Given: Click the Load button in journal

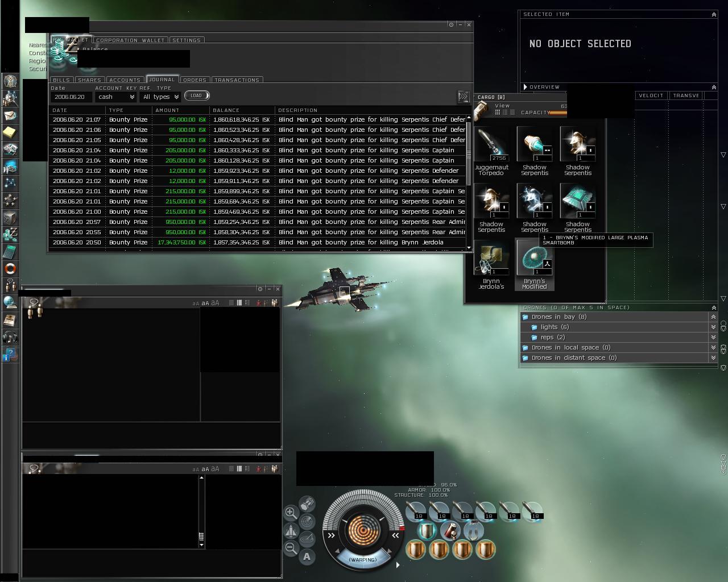Looking at the screenshot, I should pos(196,95).
